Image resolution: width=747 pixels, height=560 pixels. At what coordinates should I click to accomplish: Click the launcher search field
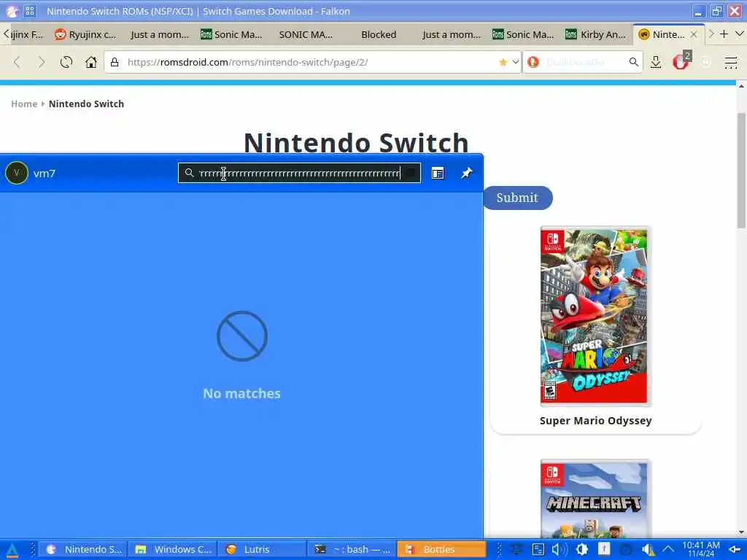pos(299,173)
